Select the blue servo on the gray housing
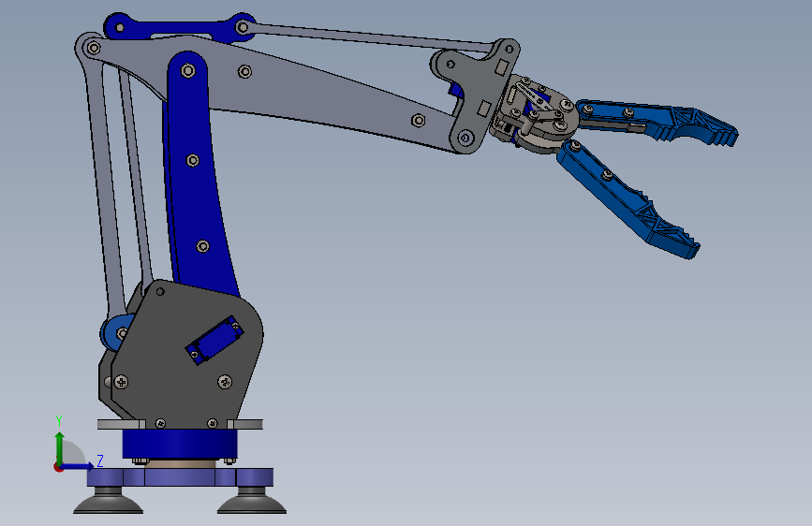This screenshot has height=526, width=812. [214, 340]
